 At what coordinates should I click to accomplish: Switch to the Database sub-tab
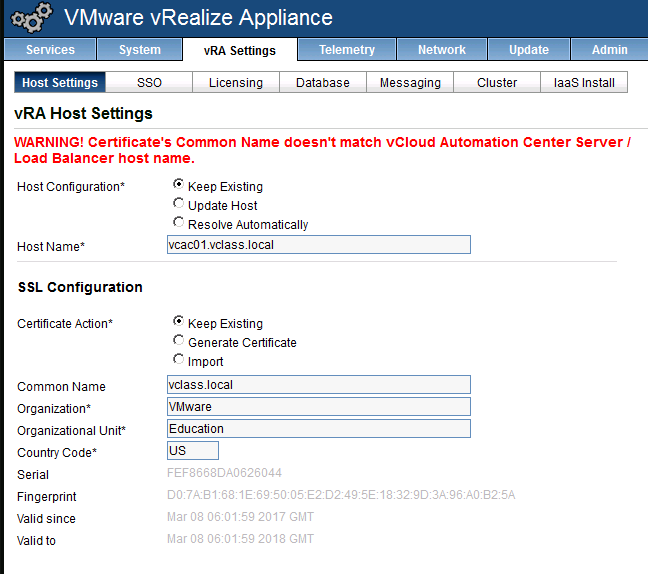tap(322, 83)
